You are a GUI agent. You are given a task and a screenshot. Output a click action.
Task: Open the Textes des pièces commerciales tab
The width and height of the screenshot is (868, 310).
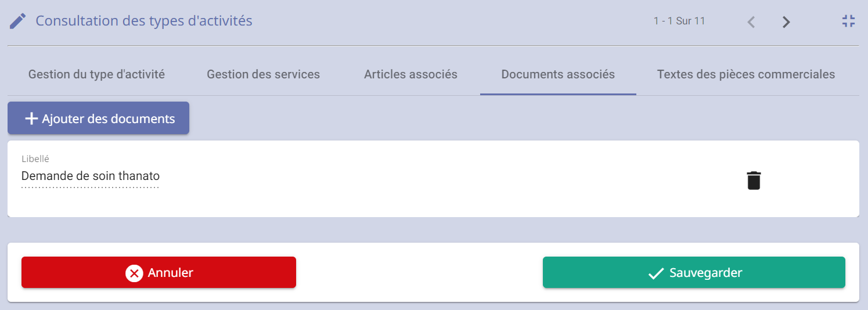pos(745,74)
